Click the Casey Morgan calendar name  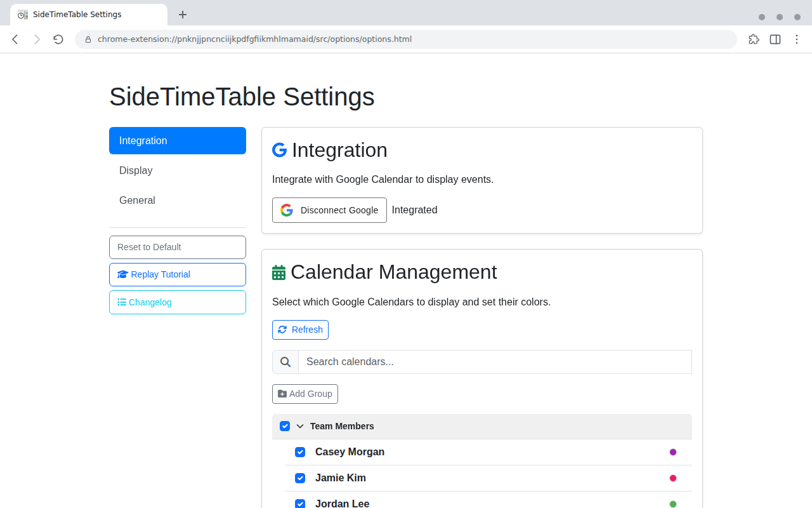[350, 452]
